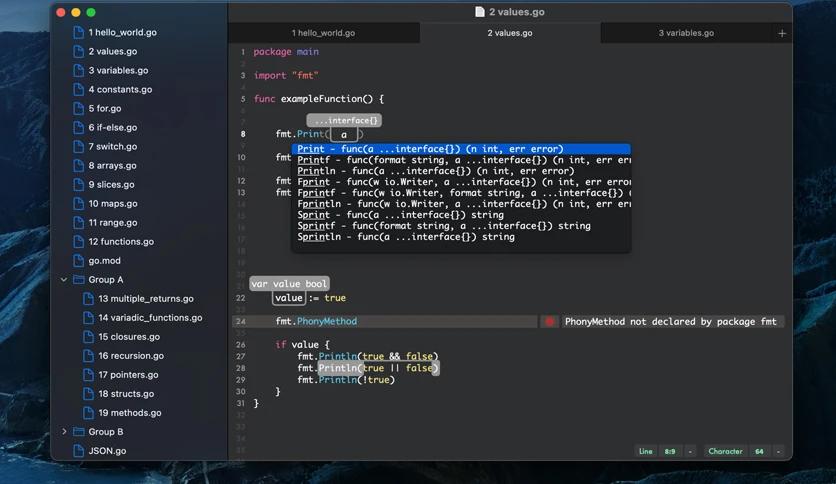This screenshot has width=836, height=484.
Task: Click the green zoom window button
Action: [91, 12]
